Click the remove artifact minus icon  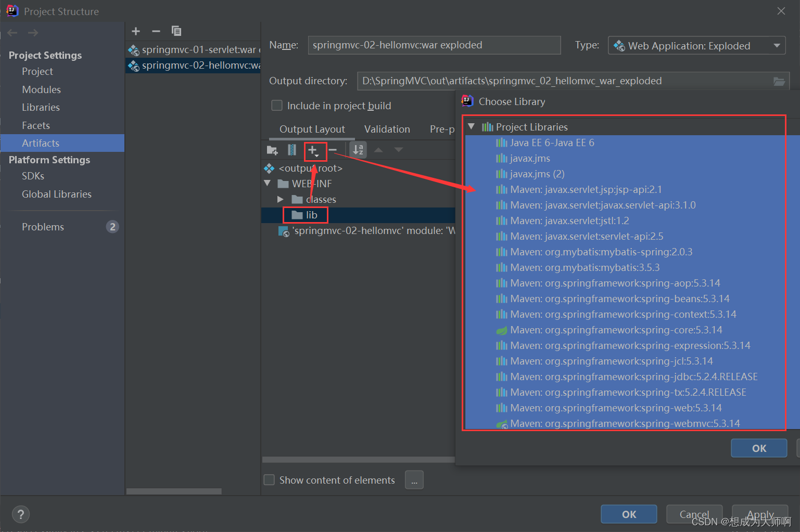point(156,31)
